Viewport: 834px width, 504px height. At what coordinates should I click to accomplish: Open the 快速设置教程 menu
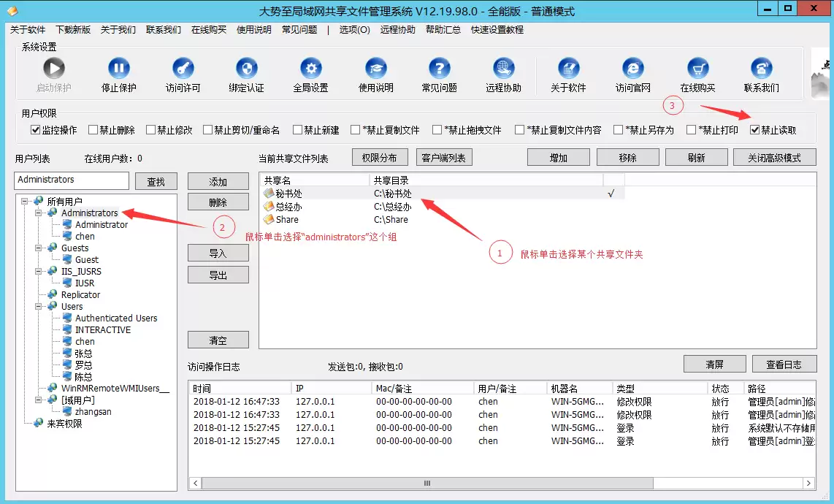(x=497, y=30)
